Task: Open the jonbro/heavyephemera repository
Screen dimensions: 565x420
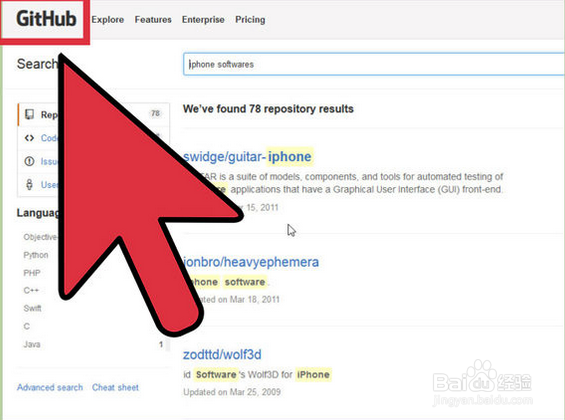Action: click(x=251, y=262)
